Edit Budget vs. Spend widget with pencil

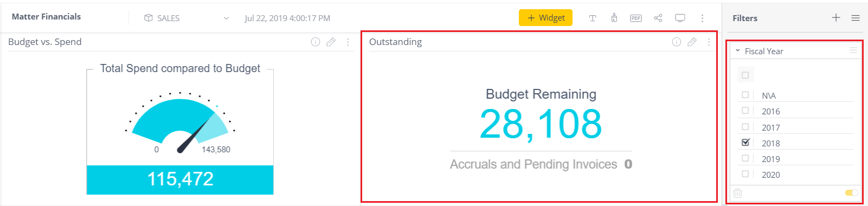pyautogui.click(x=331, y=42)
